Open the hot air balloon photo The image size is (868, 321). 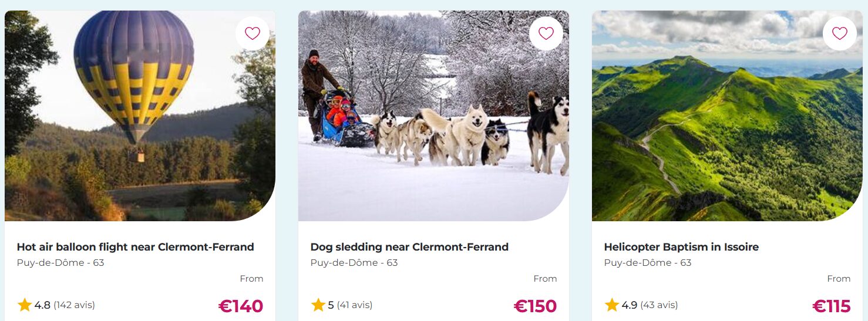[140, 116]
